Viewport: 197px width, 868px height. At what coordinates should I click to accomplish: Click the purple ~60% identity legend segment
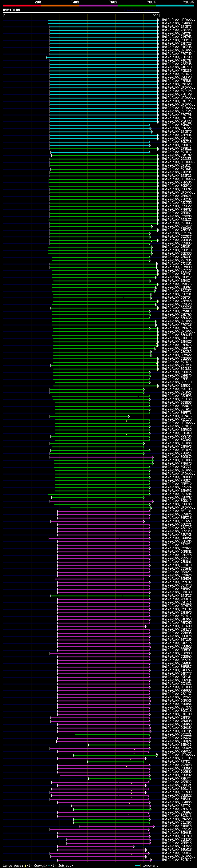coord(99,6)
